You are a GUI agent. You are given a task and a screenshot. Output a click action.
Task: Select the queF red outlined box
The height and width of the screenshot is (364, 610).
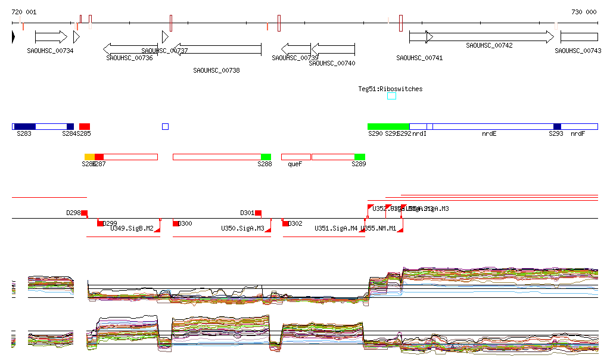296,157
